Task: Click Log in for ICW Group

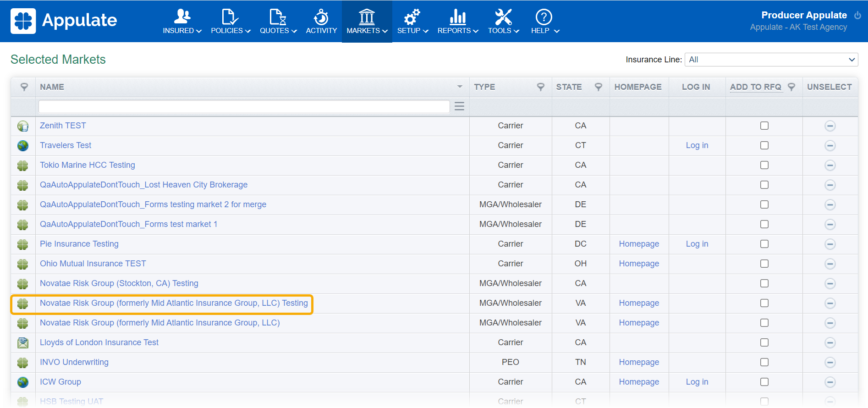Action: pyautogui.click(x=697, y=382)
